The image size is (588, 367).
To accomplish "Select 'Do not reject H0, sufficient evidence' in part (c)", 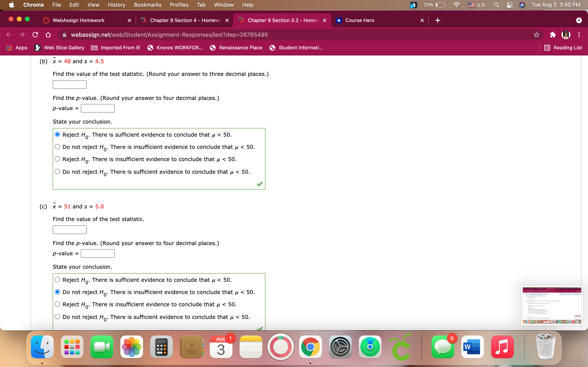I will click(57, 316).
